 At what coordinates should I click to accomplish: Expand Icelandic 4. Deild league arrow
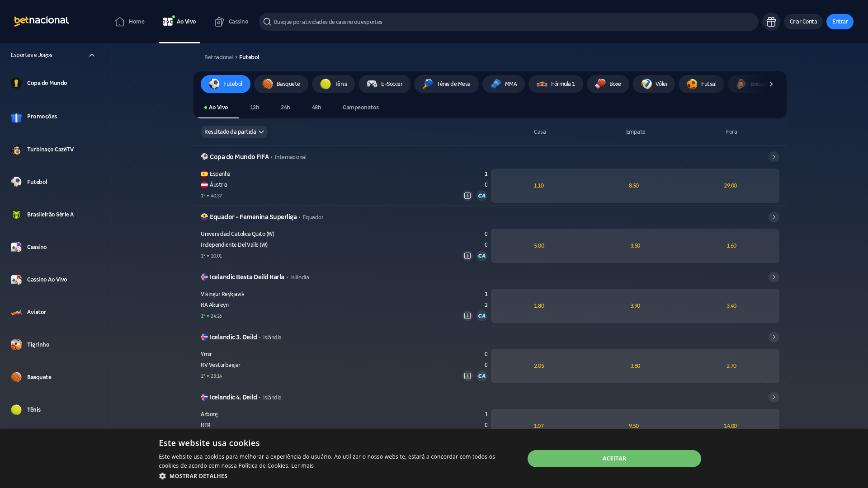click(774, 397)
